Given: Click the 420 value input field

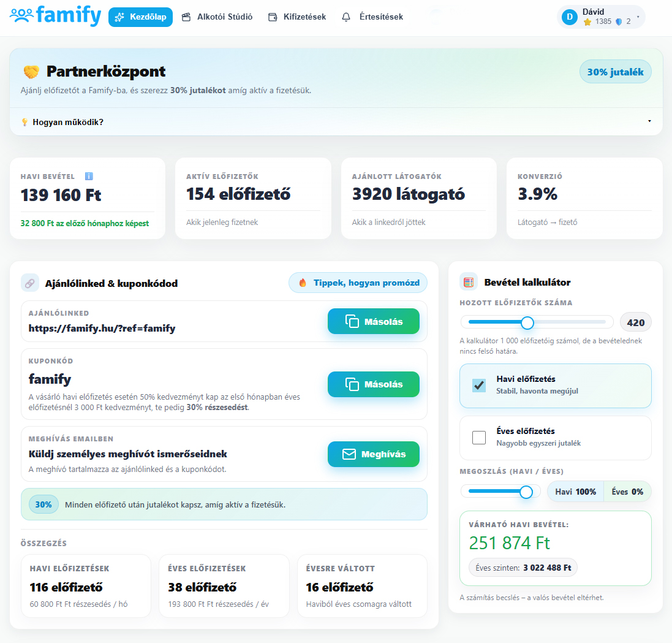Looking at the screenshot, I should 636,322.
